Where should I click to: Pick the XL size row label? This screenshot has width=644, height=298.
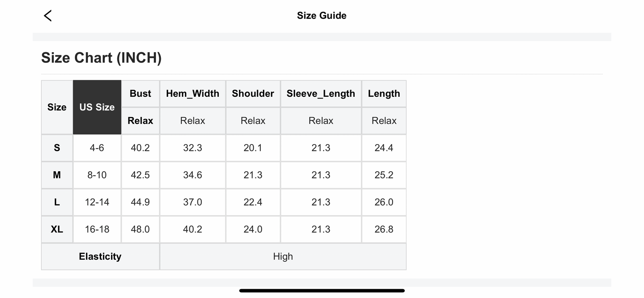57,229
